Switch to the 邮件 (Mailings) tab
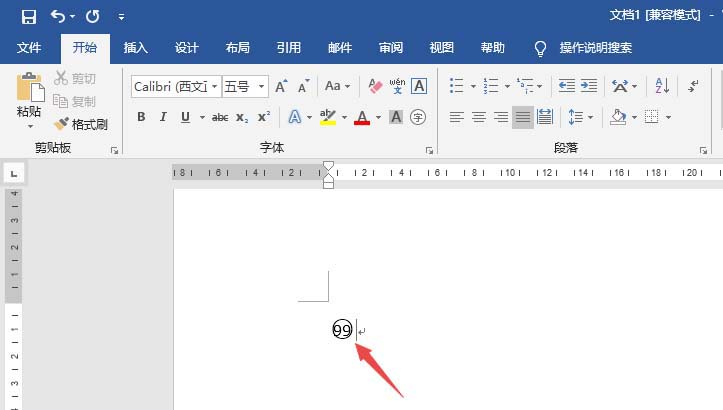Image resolution: width=723 pixels, height=410 pixels. coord(340,48)
